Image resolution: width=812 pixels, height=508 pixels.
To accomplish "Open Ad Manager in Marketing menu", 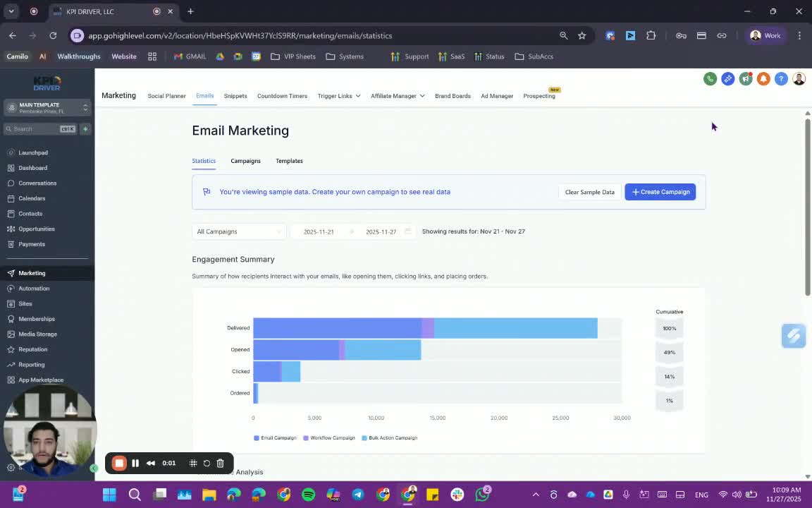I will tap(497, 96).
